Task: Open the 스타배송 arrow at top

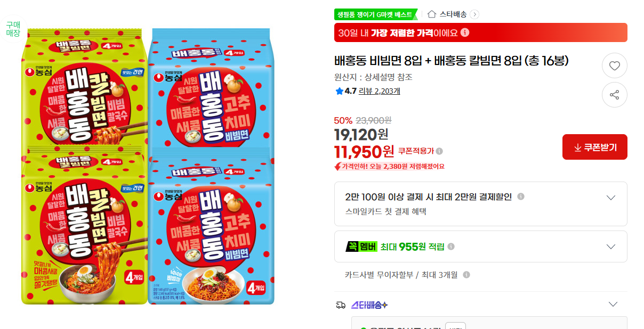Action: [x=474, y=14]
